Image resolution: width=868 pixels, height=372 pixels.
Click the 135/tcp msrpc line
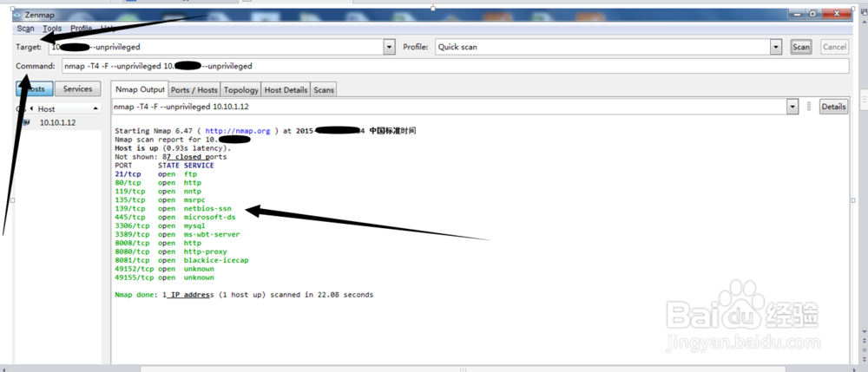click(x=161, y=200)
